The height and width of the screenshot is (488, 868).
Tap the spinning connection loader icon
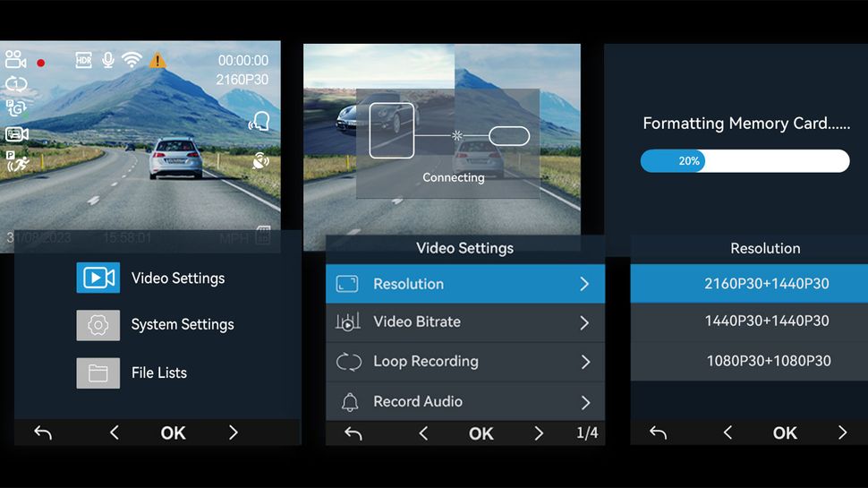click(x=456, y=135)
